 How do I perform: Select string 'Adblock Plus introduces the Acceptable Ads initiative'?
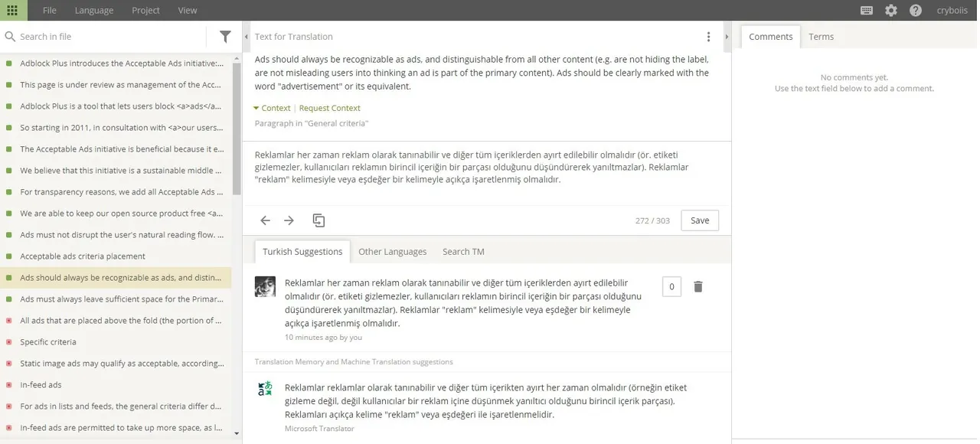pos(116,64)
